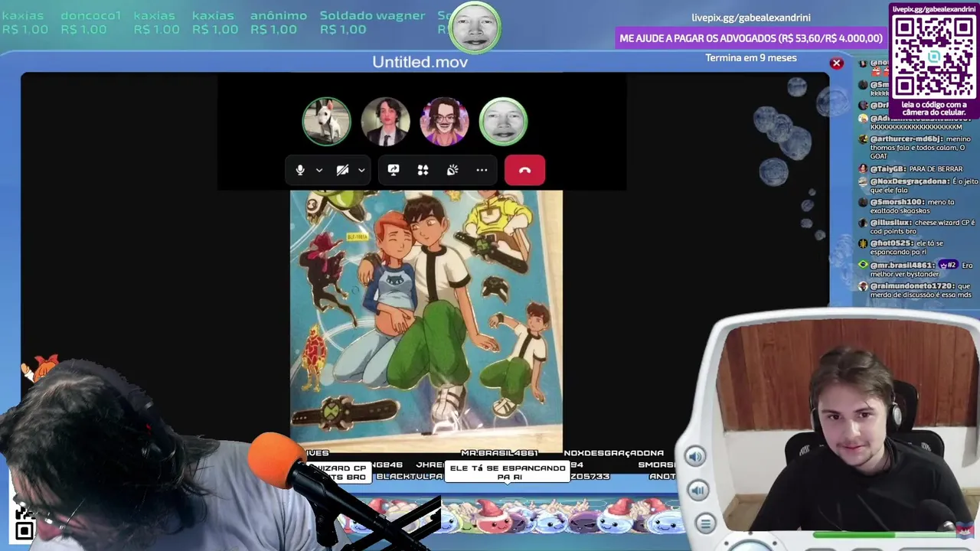Viewport: 980px width, 551px height.
Task: Click @TalyGB username in chat
Action: pyautogui.click(x=888, y=169)
